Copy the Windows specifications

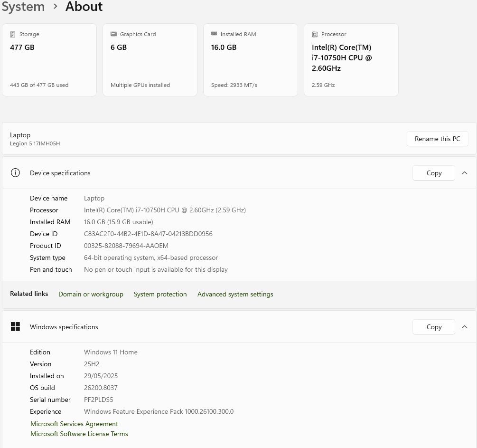[434, 327]
